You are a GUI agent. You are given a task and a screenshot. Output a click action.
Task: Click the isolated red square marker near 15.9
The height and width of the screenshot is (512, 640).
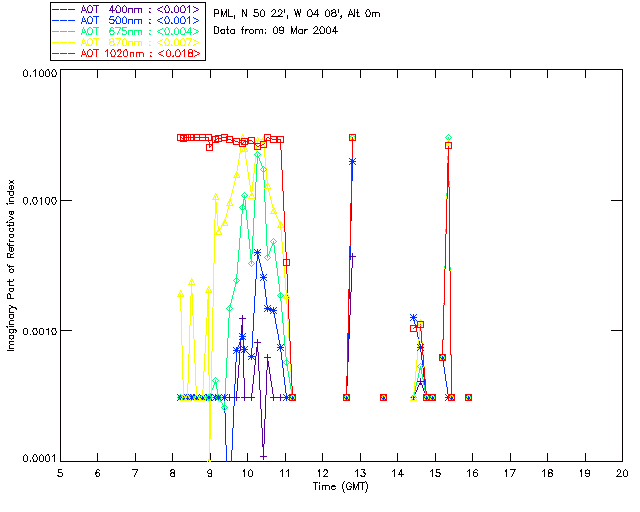469,397
